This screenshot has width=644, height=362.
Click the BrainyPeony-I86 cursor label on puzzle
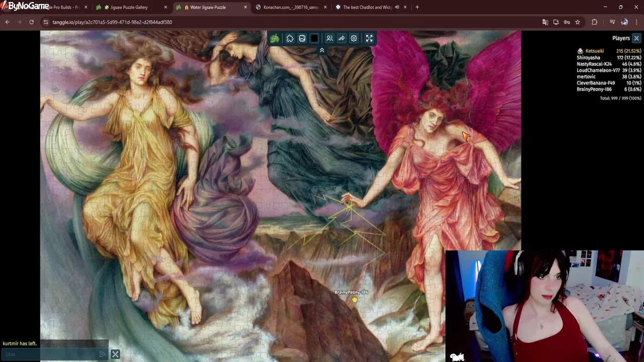point(351,292)
